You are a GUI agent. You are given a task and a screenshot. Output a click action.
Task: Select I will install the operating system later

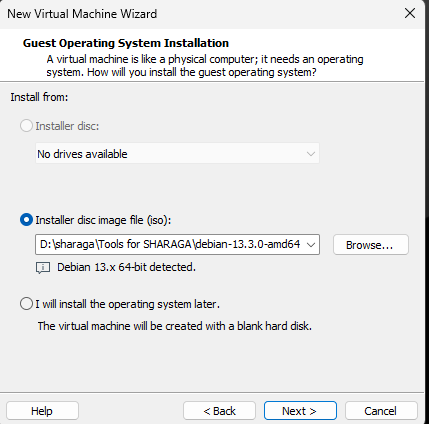coord(26,304)
